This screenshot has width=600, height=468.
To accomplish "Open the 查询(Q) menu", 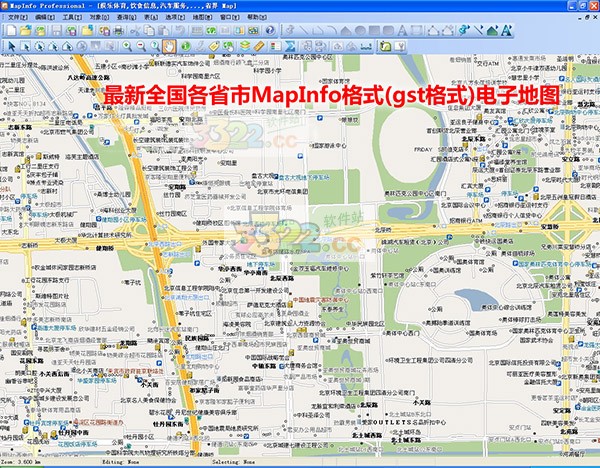I will pos(127,17).
